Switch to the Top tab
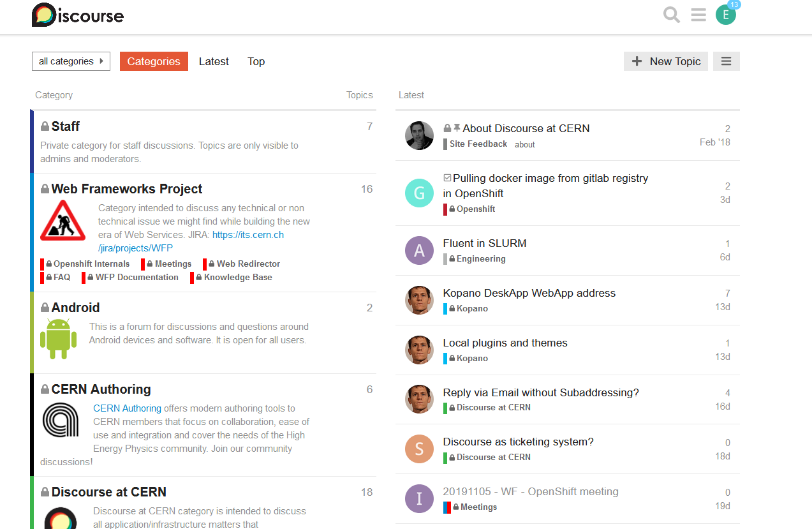 [x=256, y=61]
